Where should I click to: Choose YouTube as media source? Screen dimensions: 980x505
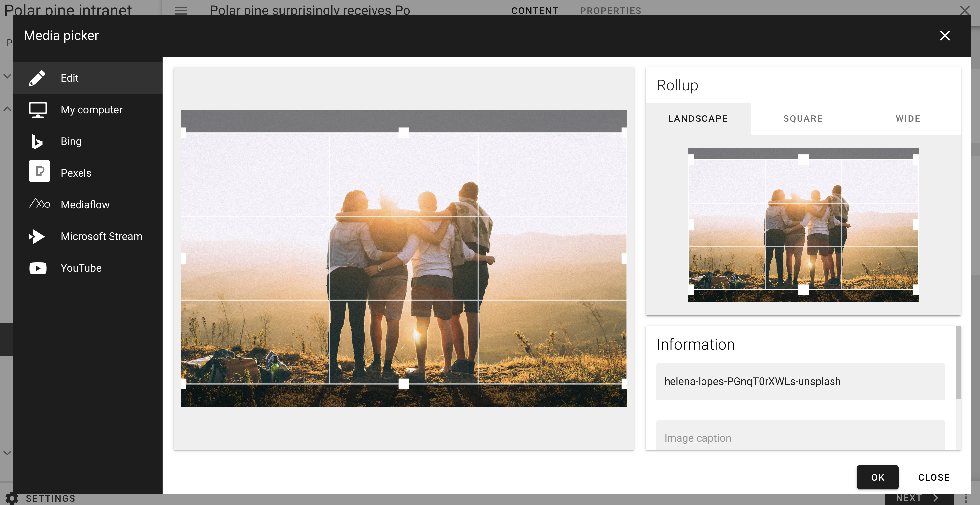[88, 268]
